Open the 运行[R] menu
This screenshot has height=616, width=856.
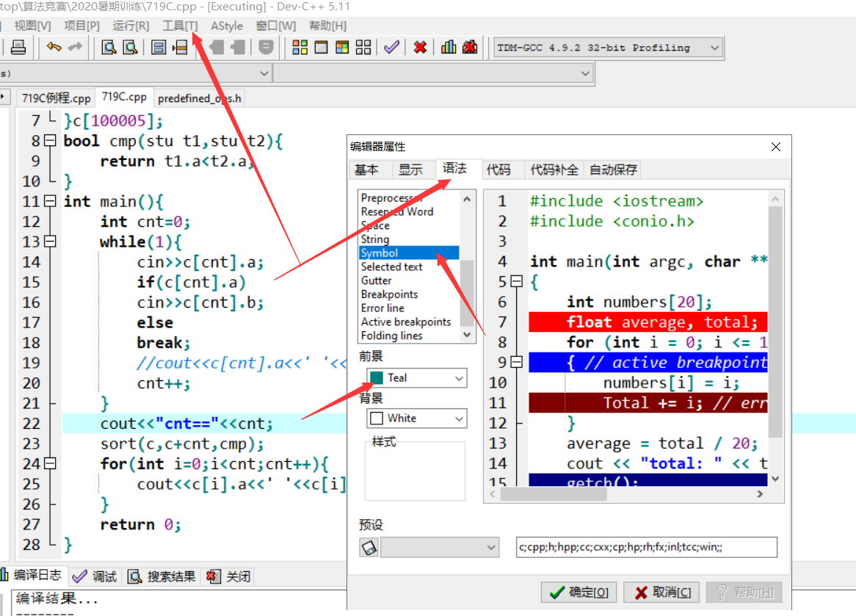click(131, 26)
